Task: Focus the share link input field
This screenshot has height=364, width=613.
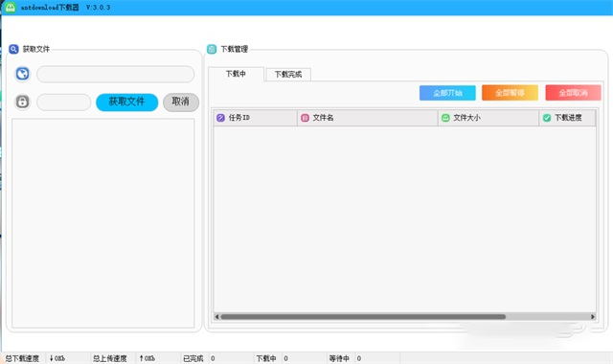Action: click(115, 74)
